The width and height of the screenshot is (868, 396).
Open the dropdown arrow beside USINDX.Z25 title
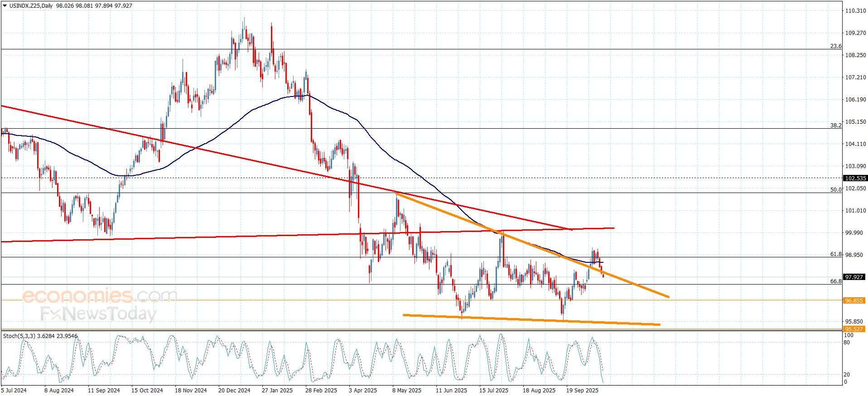point(5,6)
